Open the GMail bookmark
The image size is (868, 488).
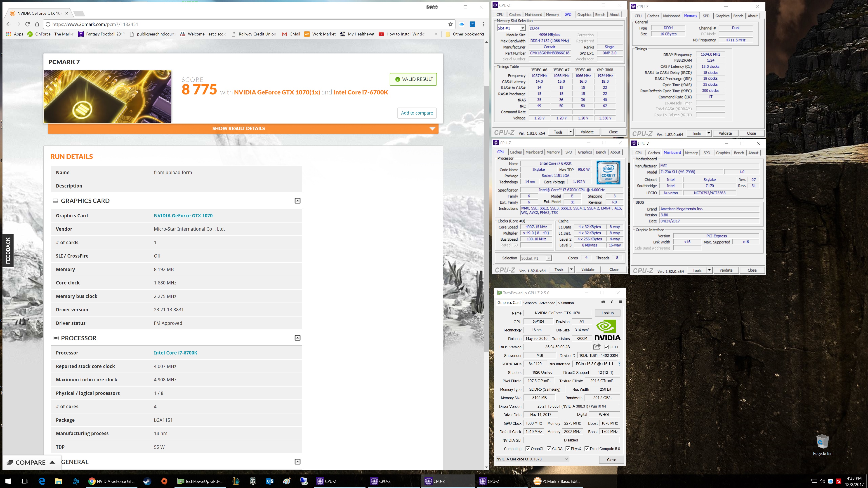pyautogui.click(x=291, y=34)
